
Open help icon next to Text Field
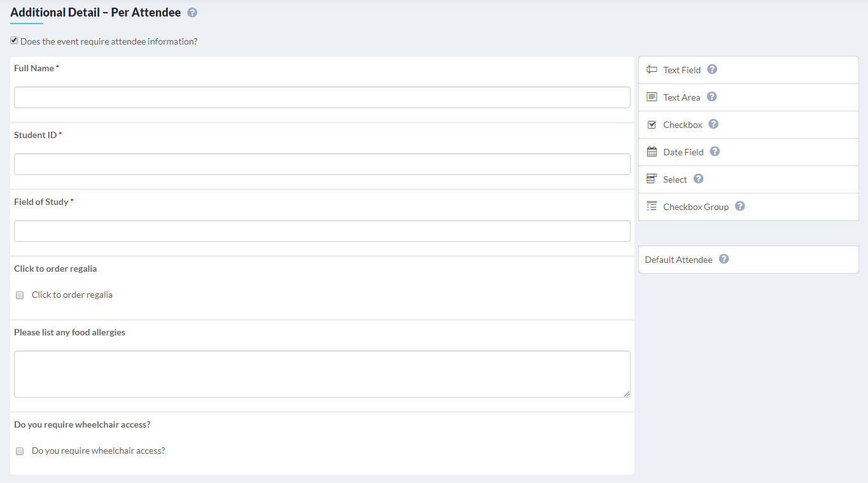pos(712,69)
